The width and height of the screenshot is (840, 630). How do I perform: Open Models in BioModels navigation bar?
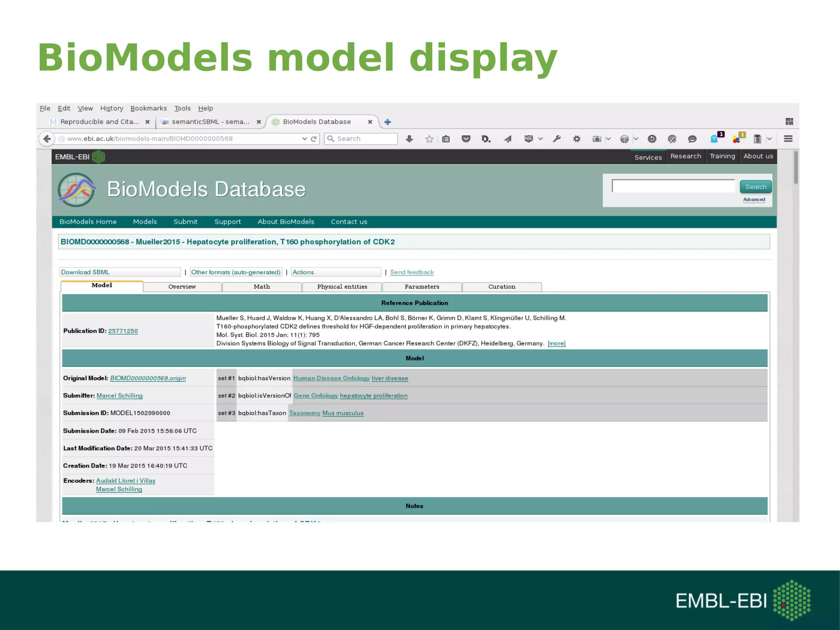tap(145, 221)
